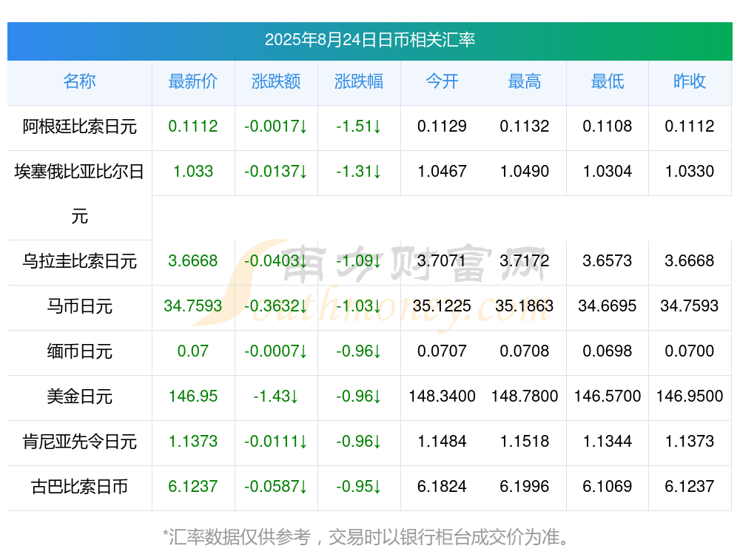Click latest price 0.07
This screenshot has height=560, width=740.
[193, 351]
